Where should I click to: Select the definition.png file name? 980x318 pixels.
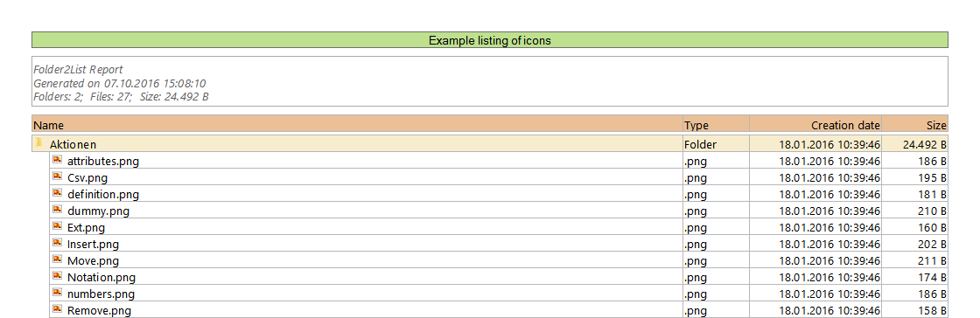[103, 195]
